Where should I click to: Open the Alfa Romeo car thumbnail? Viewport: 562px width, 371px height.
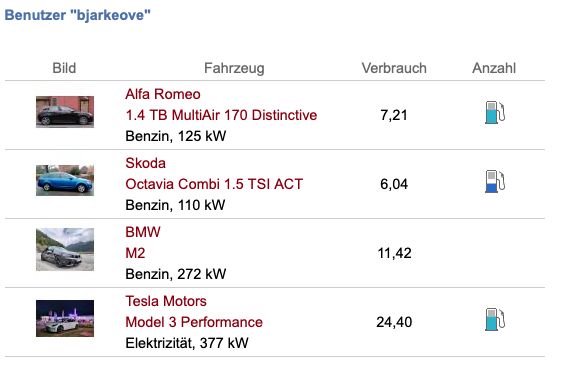point(65,112)
